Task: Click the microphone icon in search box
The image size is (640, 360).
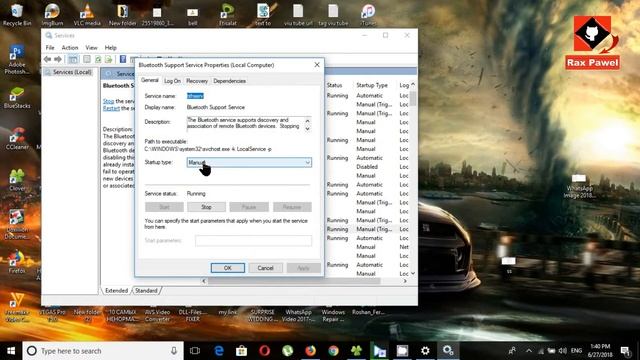Action: (x=174, y=351)
